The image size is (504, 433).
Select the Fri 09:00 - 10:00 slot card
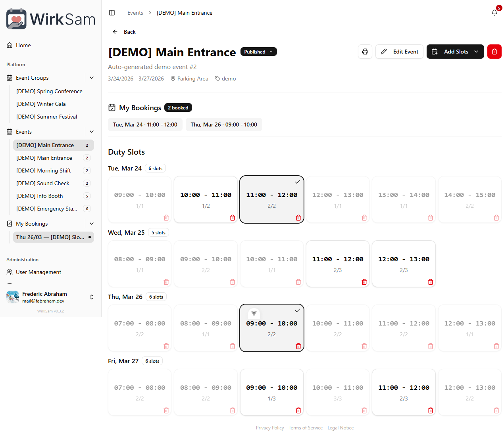click(x=272, y=392)
